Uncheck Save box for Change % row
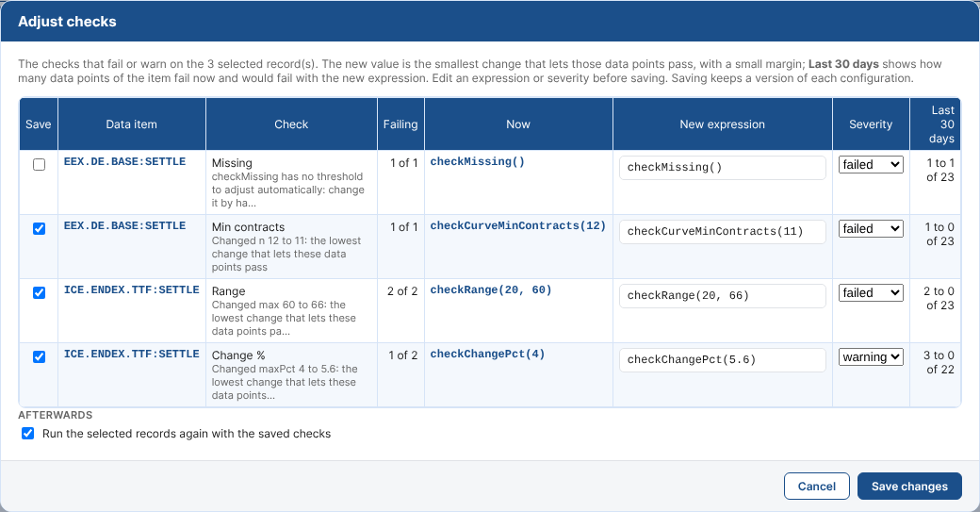980x512 pixels. coord(39,357)
